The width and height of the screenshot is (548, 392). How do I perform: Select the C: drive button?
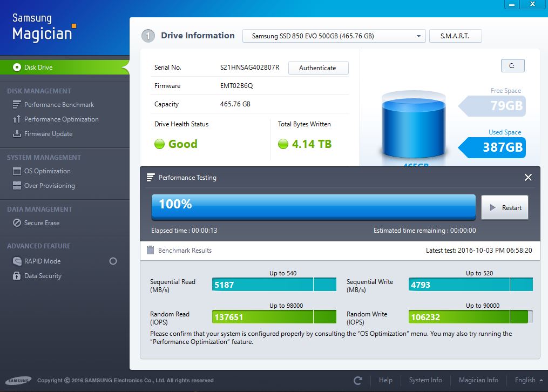click(x=512, y=66)
